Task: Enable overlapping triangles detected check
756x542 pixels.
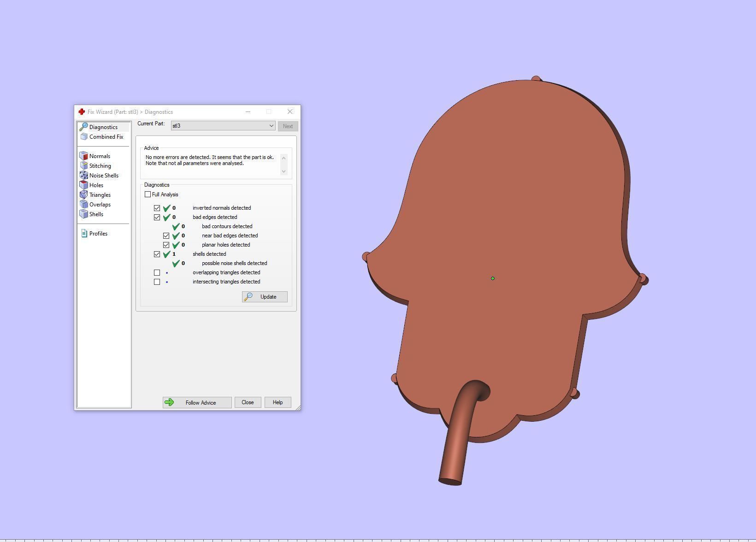Action: 157,272
